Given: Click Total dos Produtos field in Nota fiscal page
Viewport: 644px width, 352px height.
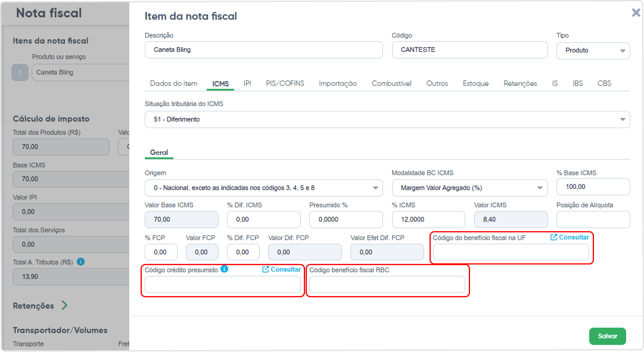Looking at the screenshot, I should click(x=61, y=147).
